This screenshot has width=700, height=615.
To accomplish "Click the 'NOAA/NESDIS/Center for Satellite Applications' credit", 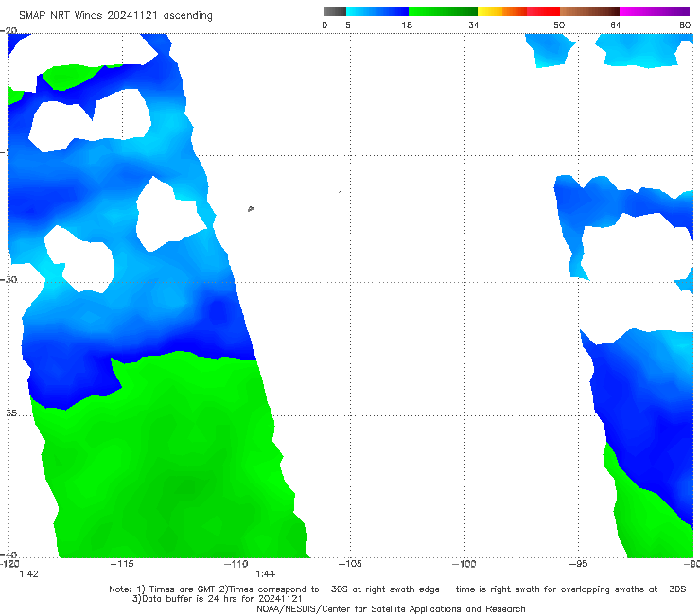I will [x=391, y=609].
